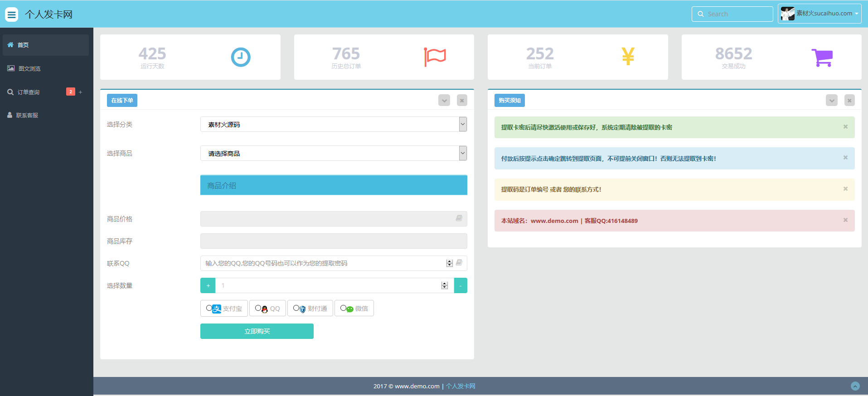
Task: Select the 财付通 payment radio button
Action: (x=296, y=308)
